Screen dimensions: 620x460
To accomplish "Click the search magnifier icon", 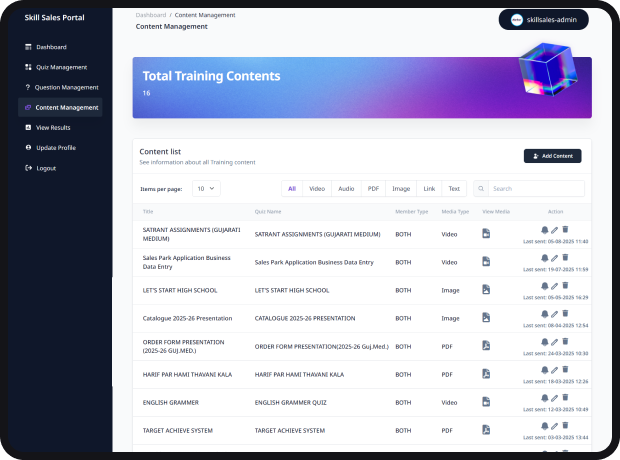I will pos(481,189).
